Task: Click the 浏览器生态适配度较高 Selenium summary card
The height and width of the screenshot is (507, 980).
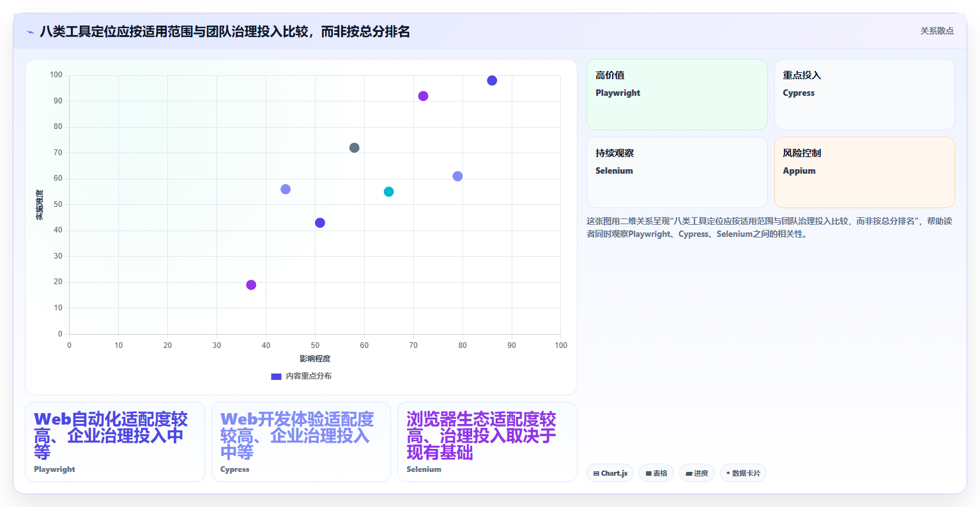Action: [487, 442]
